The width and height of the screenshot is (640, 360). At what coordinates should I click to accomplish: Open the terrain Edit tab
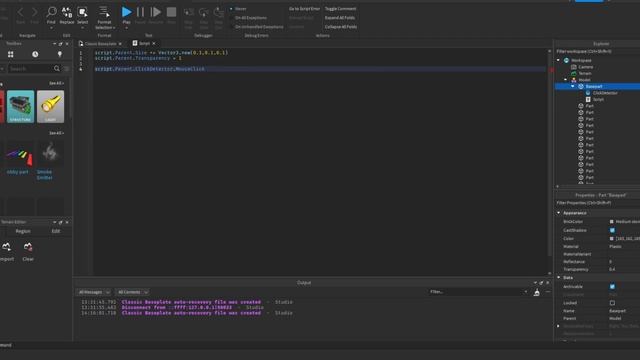[x=56, y=231]
